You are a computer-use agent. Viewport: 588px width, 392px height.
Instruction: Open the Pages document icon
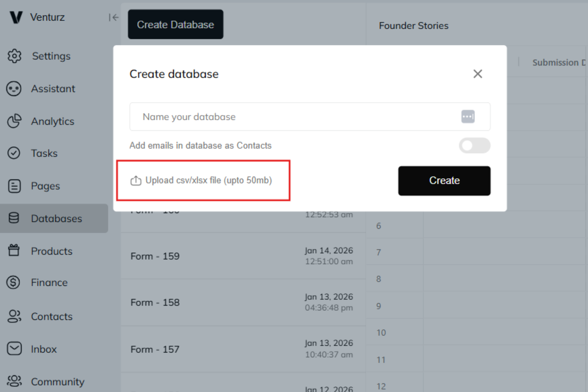click(14, 186)
